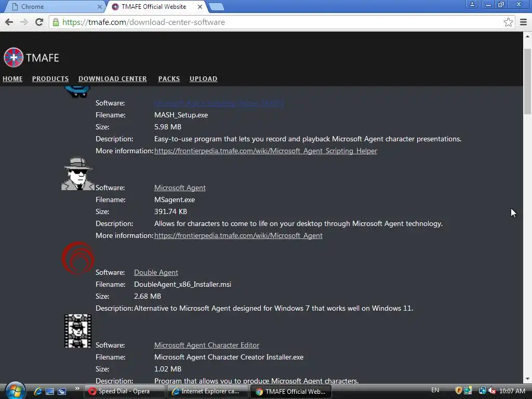Click the Show Desktop quick launch icon
532x399 pixels.
tap(50, 391)
